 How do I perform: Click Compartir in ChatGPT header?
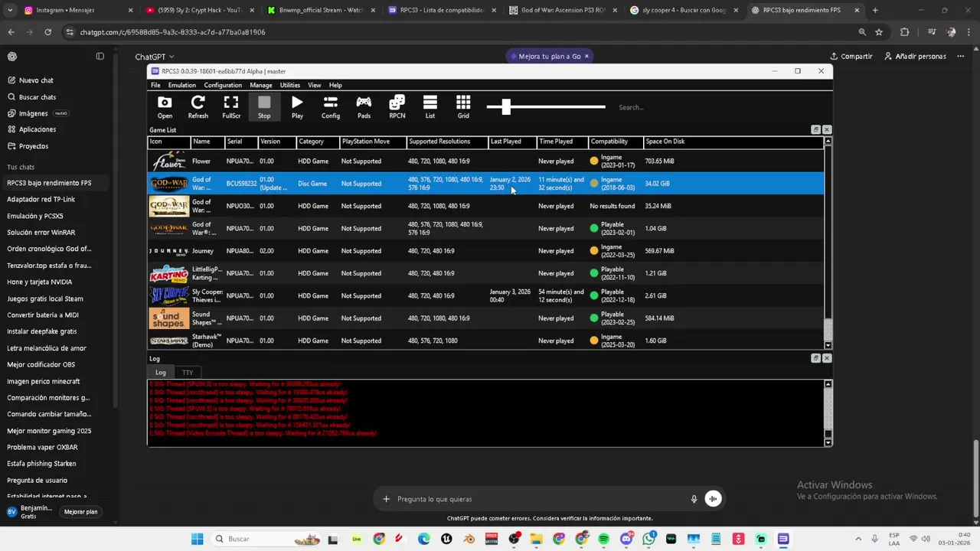coord(851,57)
